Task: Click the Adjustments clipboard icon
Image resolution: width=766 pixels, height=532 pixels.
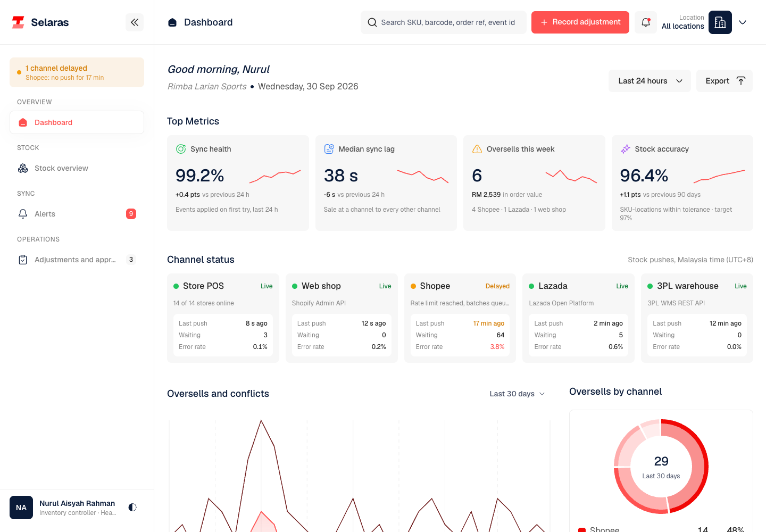Action: pos(23,260)
